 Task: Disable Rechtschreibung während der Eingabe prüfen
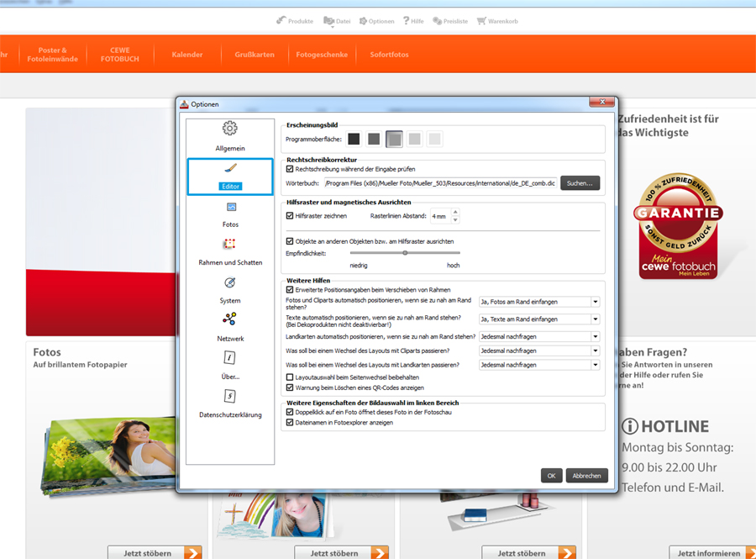point(290,169)
